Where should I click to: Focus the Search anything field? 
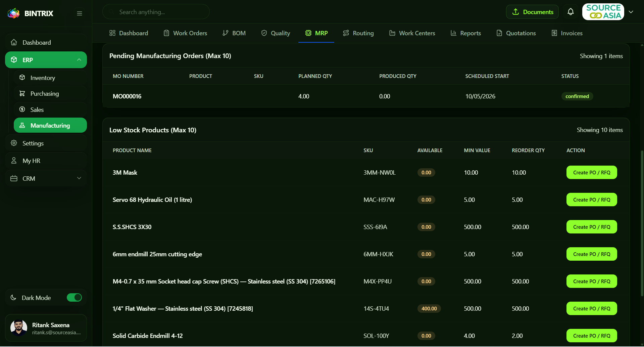click(156, 12)
